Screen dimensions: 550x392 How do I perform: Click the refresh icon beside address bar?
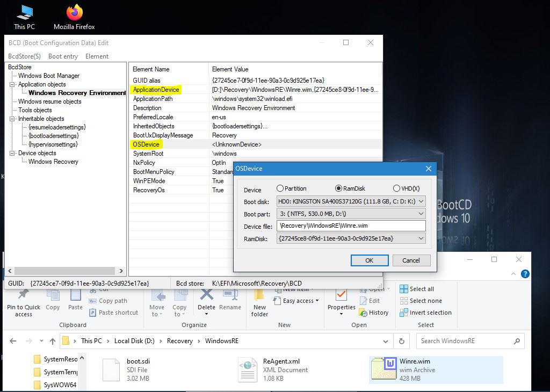401,341
